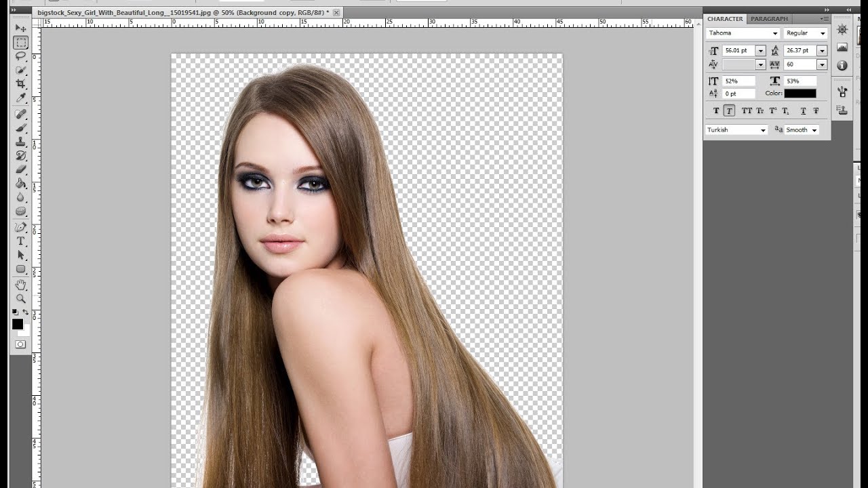868x488 pixels.
Task: Toggle Underline text style
Action: coord(803,110)
